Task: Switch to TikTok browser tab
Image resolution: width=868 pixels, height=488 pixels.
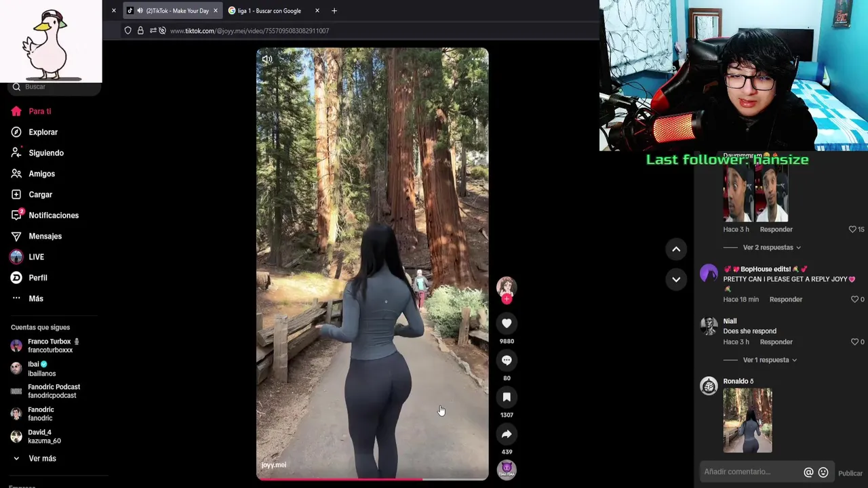Action: [172, 11]
